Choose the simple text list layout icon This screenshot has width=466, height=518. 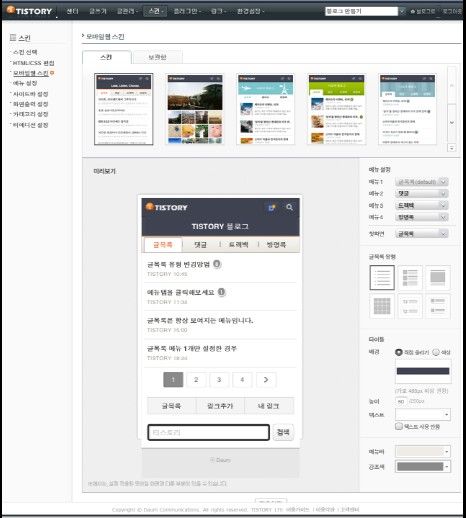tap(382, 277)
